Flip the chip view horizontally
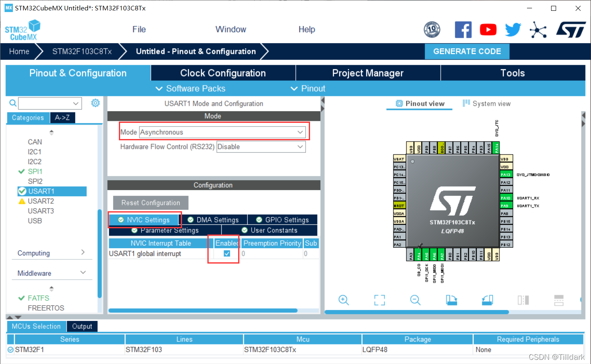591x364 pixels. pos(523,300)
